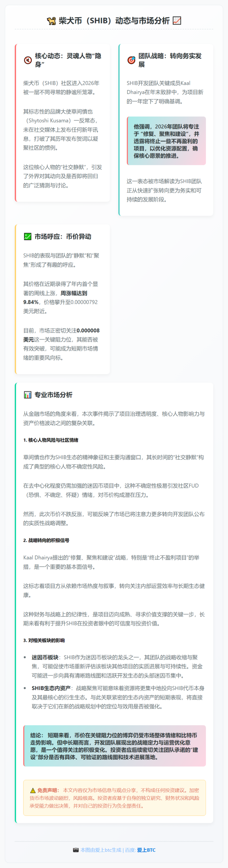Viewport: 228px width, 868px height.
Task: Click the bold text 周涨幅达到 9.84%
Action: pyautogui.click(x=55, y=298)
